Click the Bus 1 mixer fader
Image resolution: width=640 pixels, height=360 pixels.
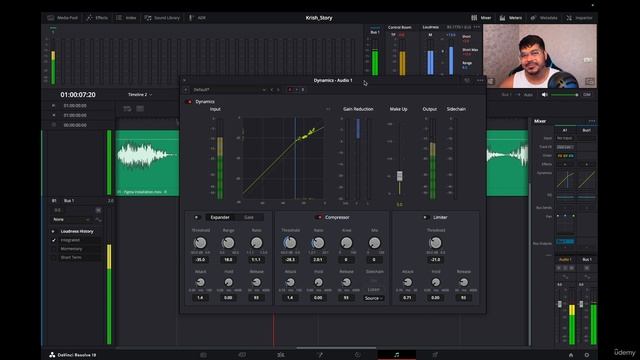coord(581,304)
